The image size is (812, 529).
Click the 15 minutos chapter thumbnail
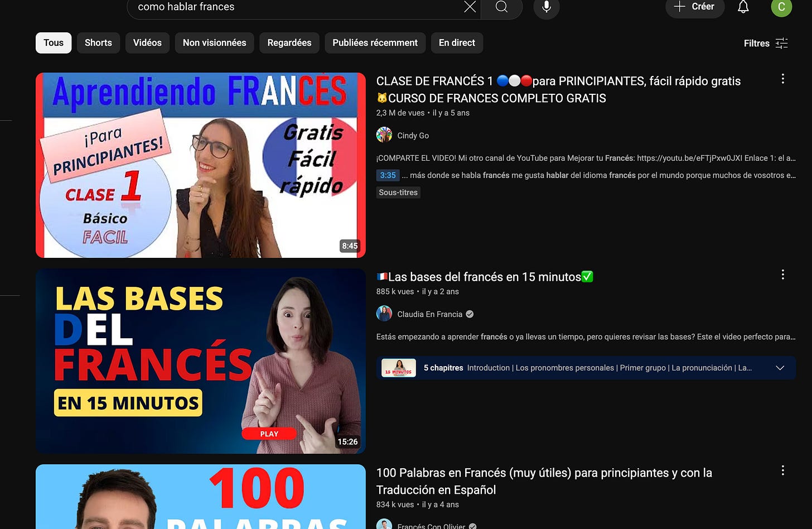(399, 368)
